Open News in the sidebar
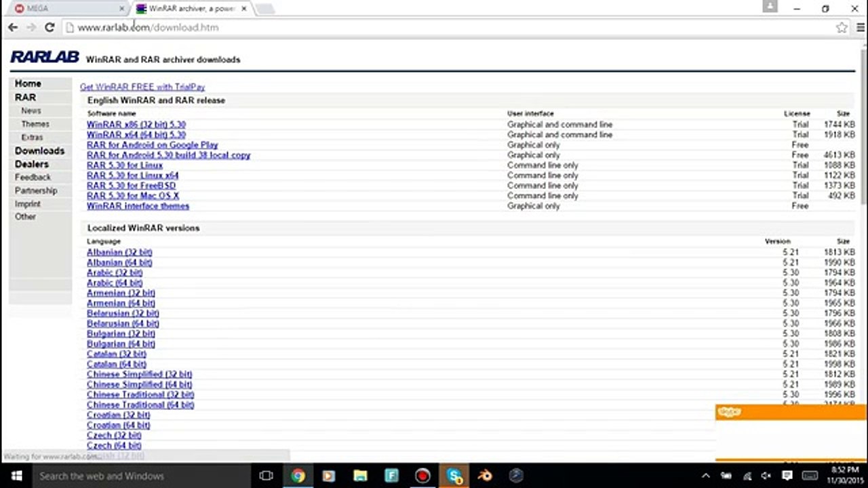Viewport: 868px width, 488px height. coord(31,110)
